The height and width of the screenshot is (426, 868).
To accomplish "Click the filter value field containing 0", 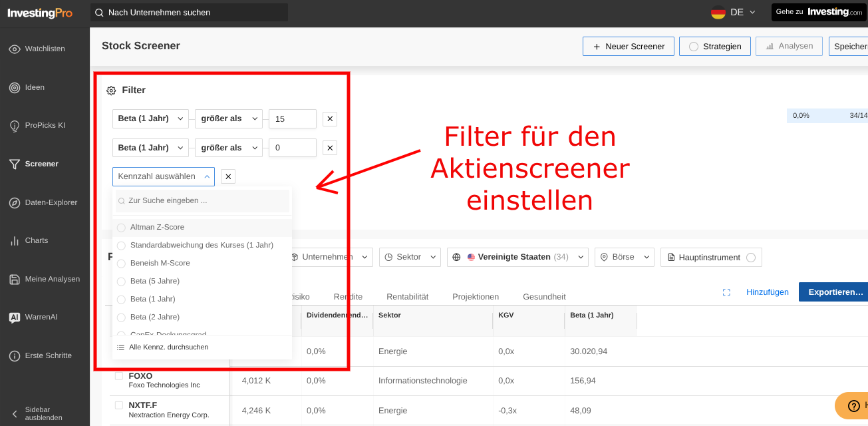I will (x=293, y=148).
